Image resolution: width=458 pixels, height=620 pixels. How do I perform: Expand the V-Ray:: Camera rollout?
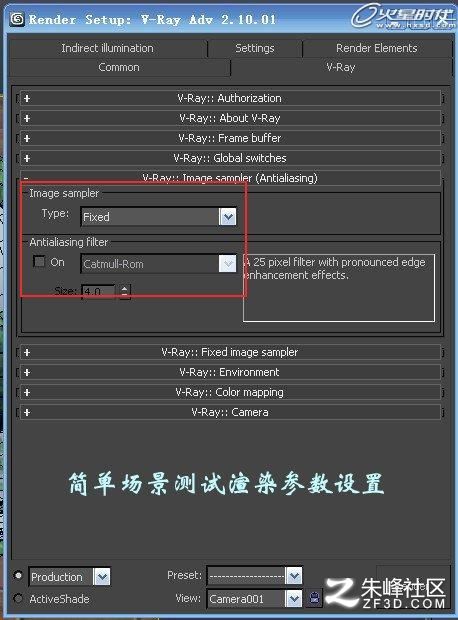[x=230, y=412]
